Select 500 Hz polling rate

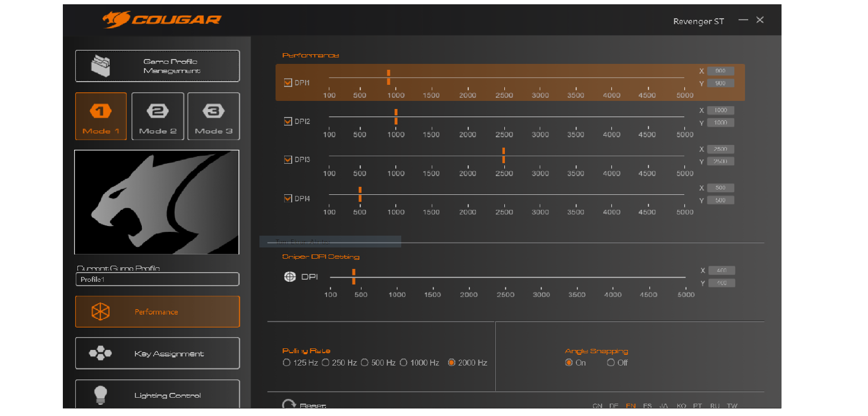tap(365, 363)
